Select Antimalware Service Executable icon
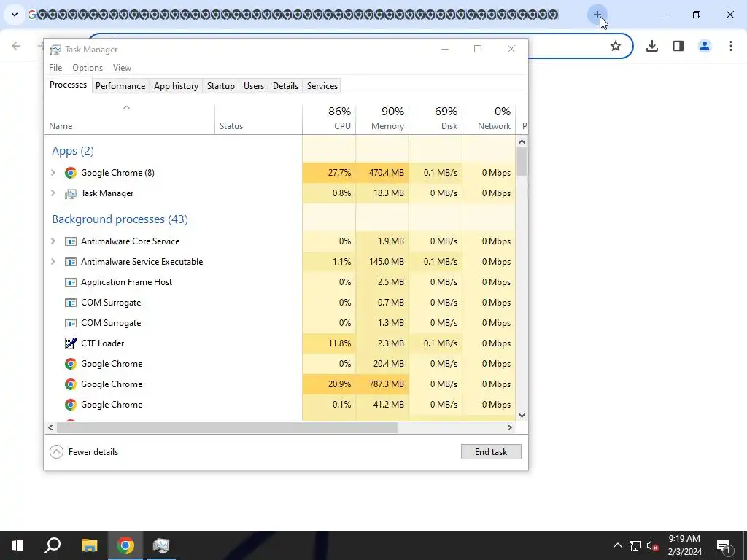747x560 pixels. click(71, 262)
